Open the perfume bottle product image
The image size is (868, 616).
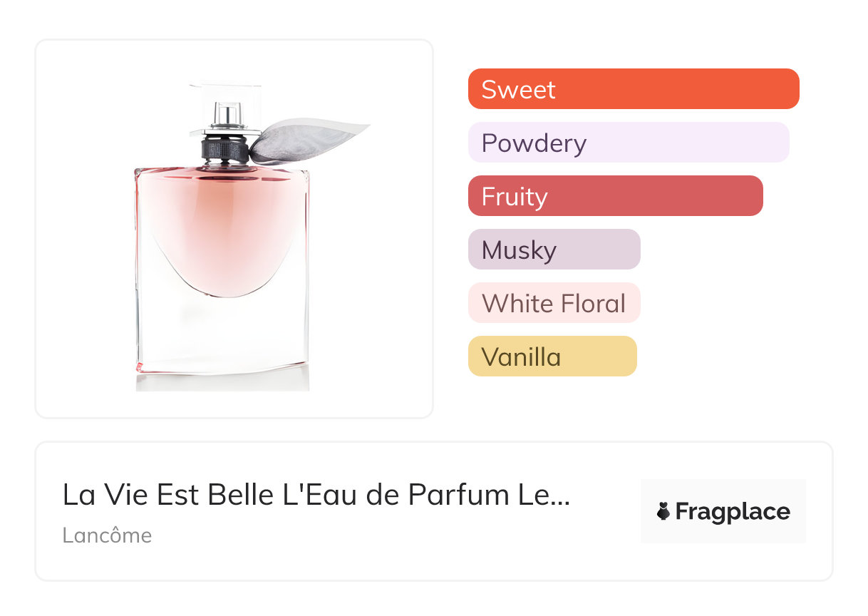[x=234, y=228]
